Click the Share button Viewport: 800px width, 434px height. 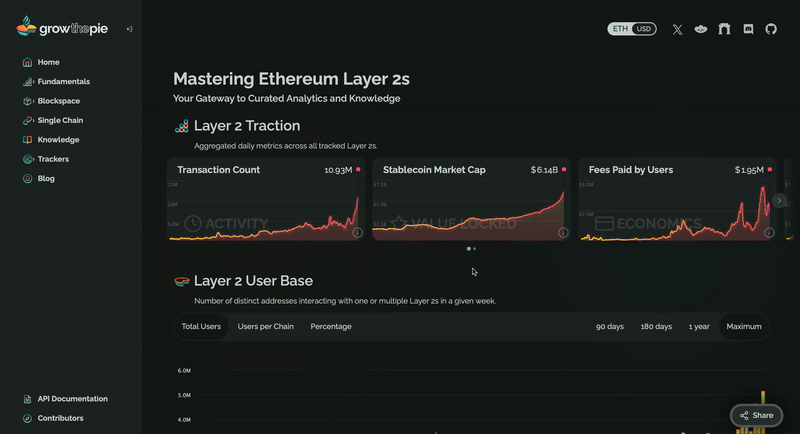757,415
